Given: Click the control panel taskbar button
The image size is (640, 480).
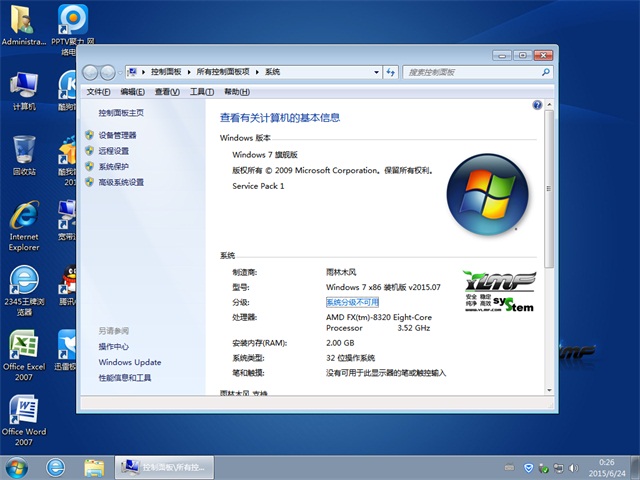Looking at the screenshot, I should pyautogui.click(x=164, y=468).
